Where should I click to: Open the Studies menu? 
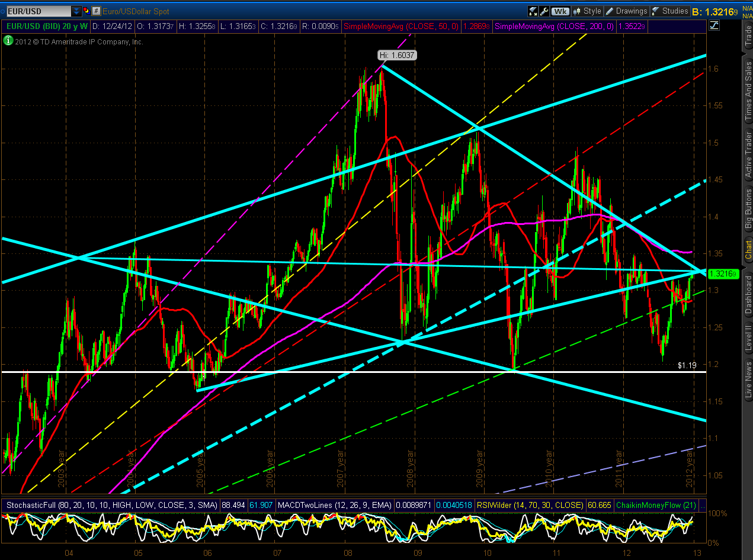click(670, 11)
